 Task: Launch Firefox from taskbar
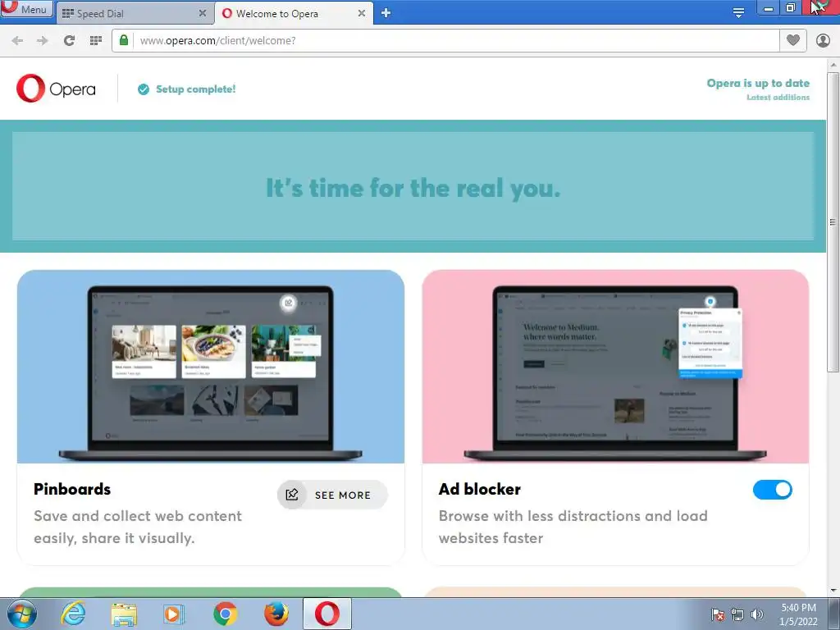click(x=276, y=614)
